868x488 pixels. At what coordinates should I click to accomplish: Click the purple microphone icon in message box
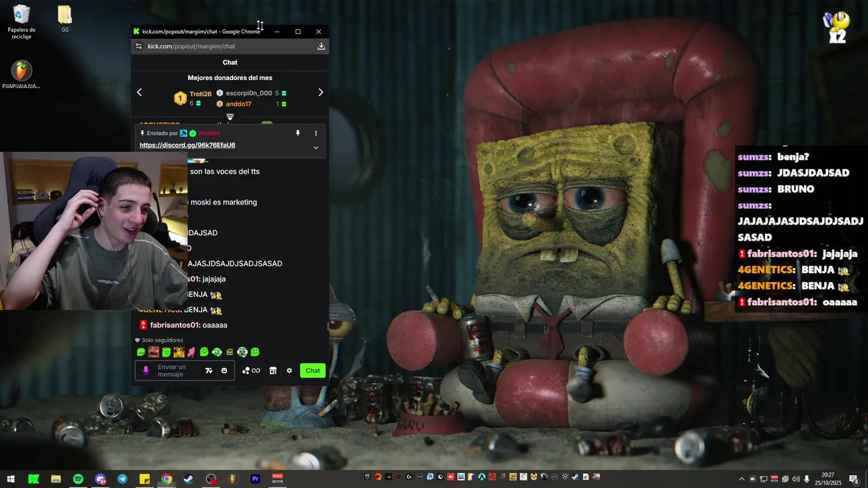pyautogui.click(x=146, y=371)
